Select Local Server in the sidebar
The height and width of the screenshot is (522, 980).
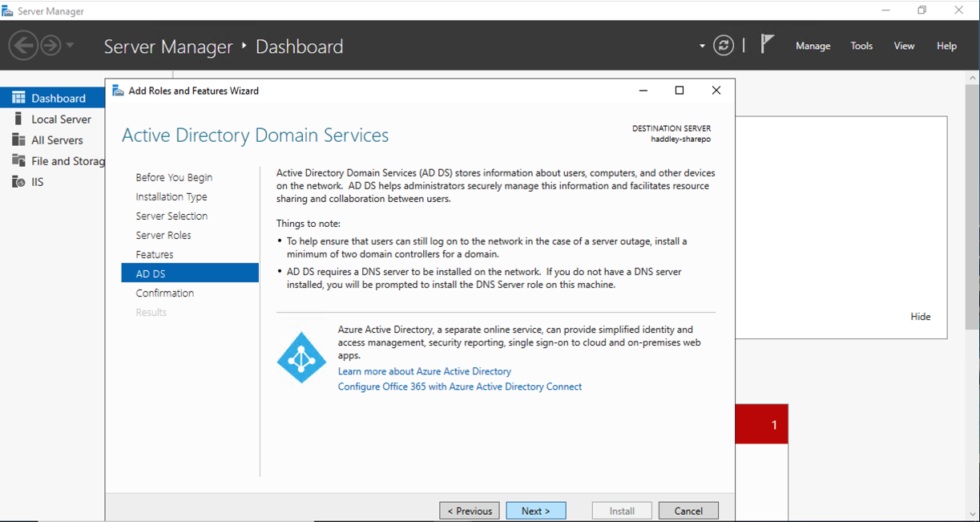(x=53, y=119)
